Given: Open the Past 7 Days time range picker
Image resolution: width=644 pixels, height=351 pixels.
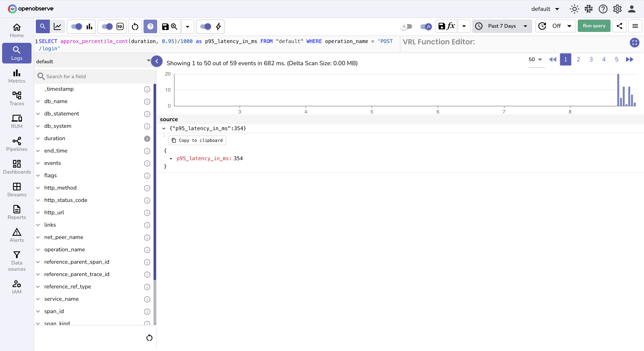Looking at the screenshot, I should 502,26.
